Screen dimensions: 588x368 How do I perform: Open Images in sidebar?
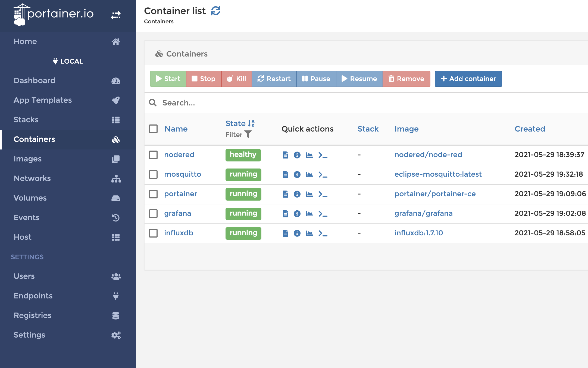(x=68, y=159)
